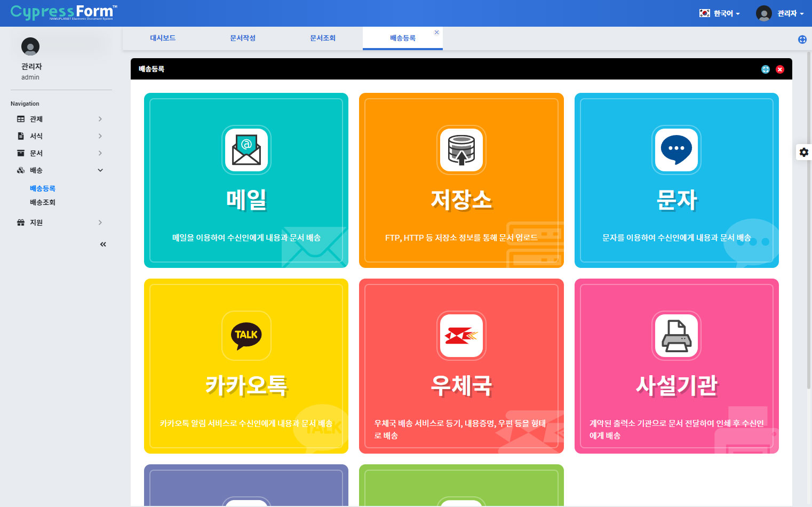Click the 문자 speech bubble icon
This screenshot has width=812, height=507.
point(676,150)
